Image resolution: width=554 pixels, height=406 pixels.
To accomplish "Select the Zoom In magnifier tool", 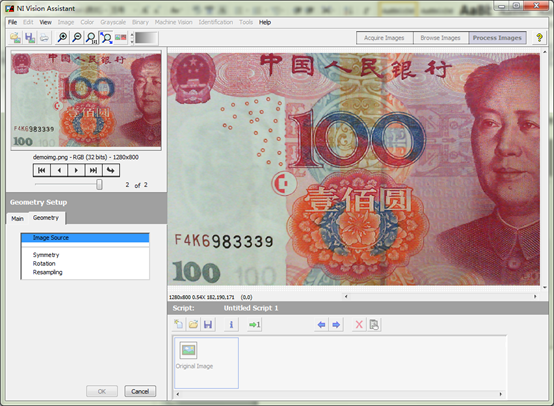I will click(x=63, y=37).
